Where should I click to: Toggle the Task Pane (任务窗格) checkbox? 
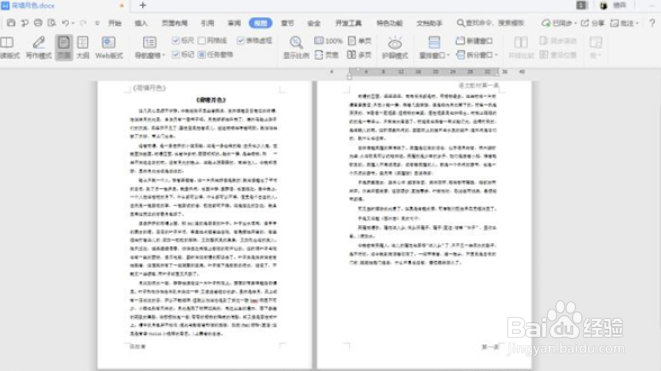(x=202, y=54)
